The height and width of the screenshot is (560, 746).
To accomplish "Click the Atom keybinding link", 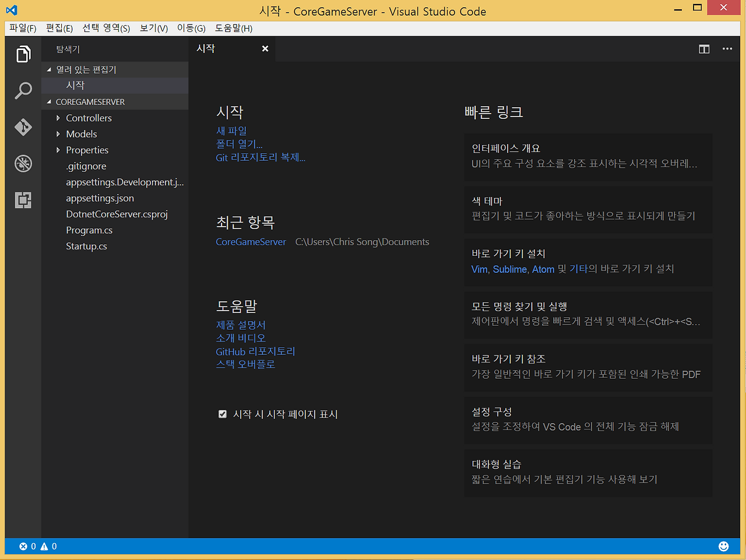I will point(543,269).
